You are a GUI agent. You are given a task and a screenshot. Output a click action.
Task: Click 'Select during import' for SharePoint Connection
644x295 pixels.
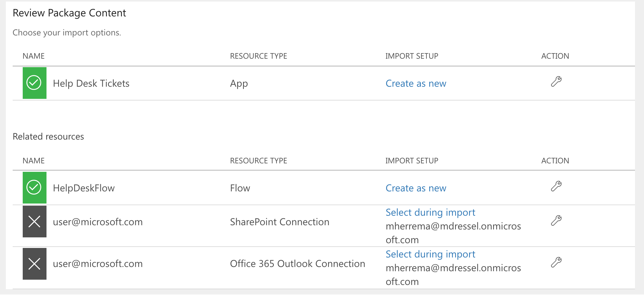430,213
